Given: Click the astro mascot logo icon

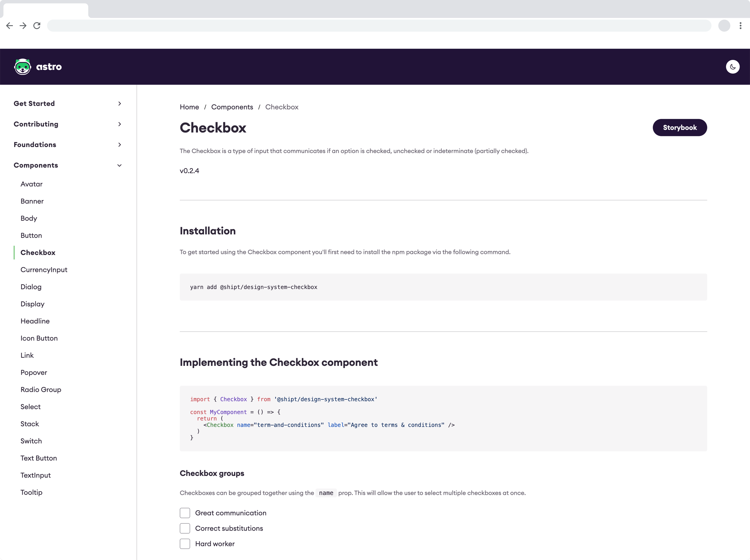Looking at the screenshot, I should (22, 67).
